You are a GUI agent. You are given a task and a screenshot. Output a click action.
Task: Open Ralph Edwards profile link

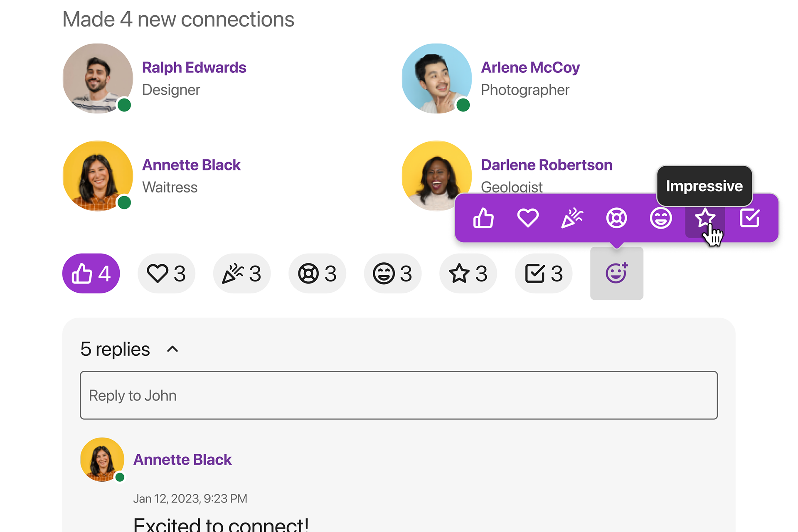(x=194, y=67)
